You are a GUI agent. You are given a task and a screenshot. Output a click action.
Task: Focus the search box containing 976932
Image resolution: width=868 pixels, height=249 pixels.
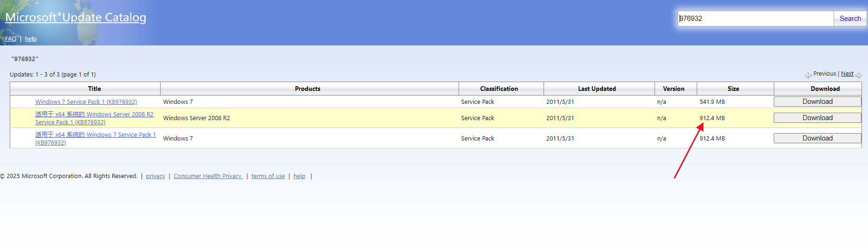(x=755, y=19)
